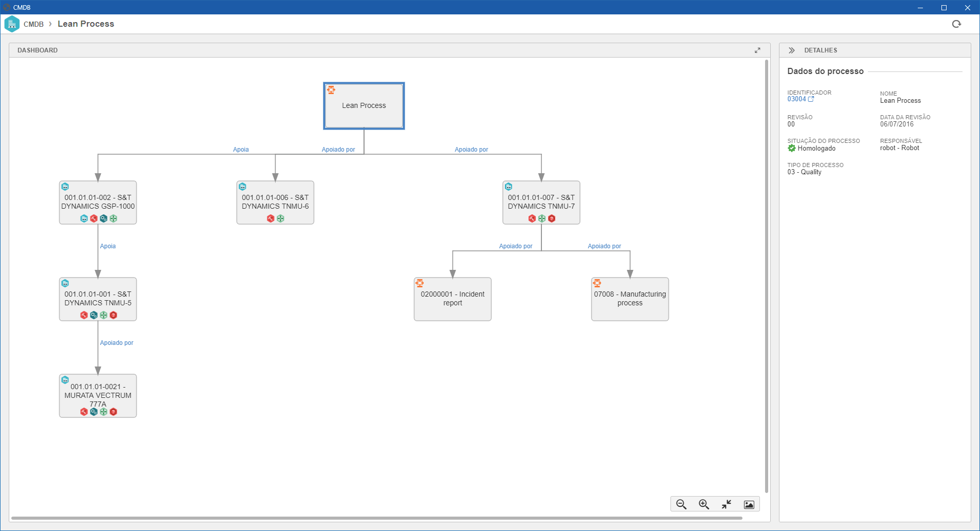Screen dimensions: 980x531
Task: Click the Apoiado por label above TNMU-7 node
Action: (471, 150)
